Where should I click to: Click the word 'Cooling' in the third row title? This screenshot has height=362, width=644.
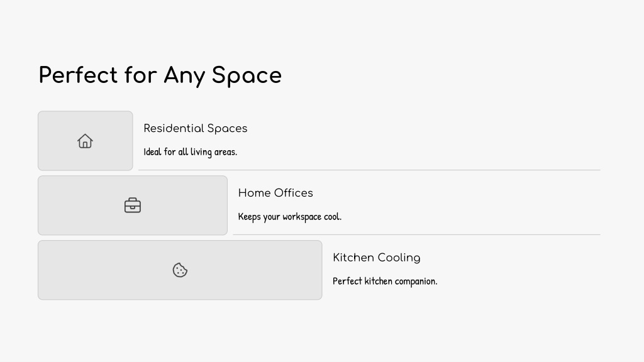click(x=399, y=258)
